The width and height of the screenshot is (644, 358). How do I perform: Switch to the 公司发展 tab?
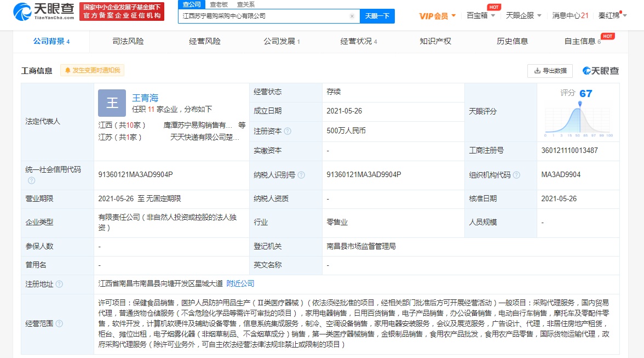tap(281, 42)
